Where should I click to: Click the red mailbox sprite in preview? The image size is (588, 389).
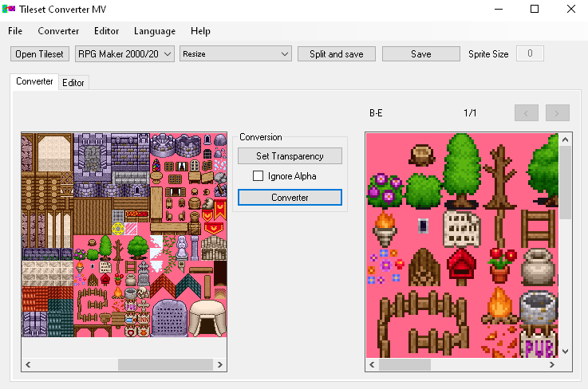[460, 265]
